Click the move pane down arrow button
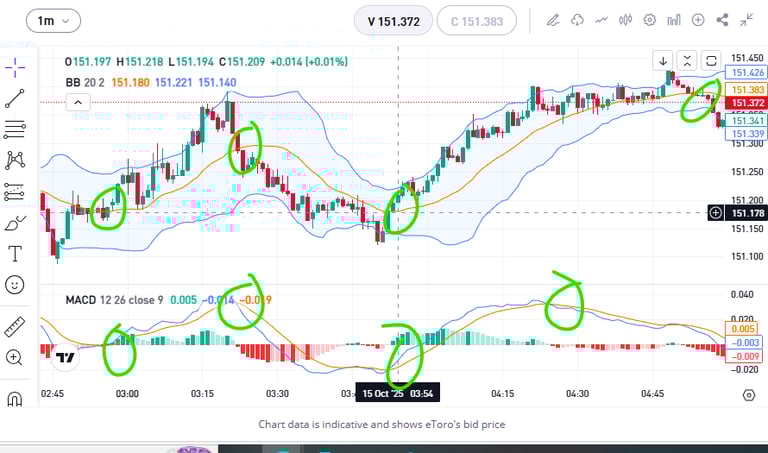Viewport: 768px width, 453px height. coord(663,61)
